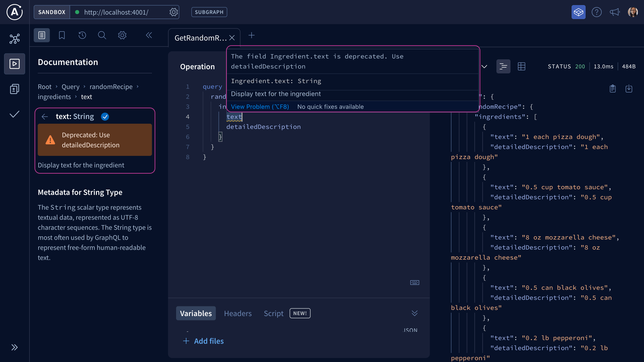Expand the left sidebar with double arrows
Screen dimensions: 644x362
pos(14,347)
